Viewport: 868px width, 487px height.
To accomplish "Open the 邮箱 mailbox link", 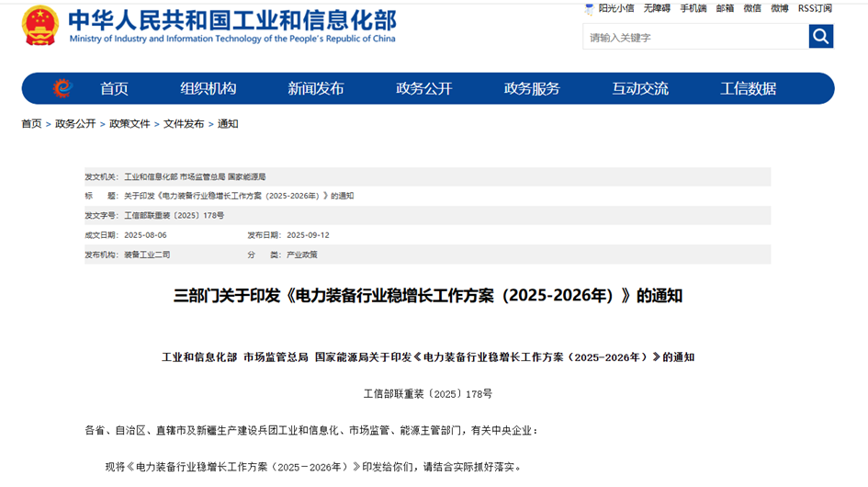I will [x=725, y=8].
